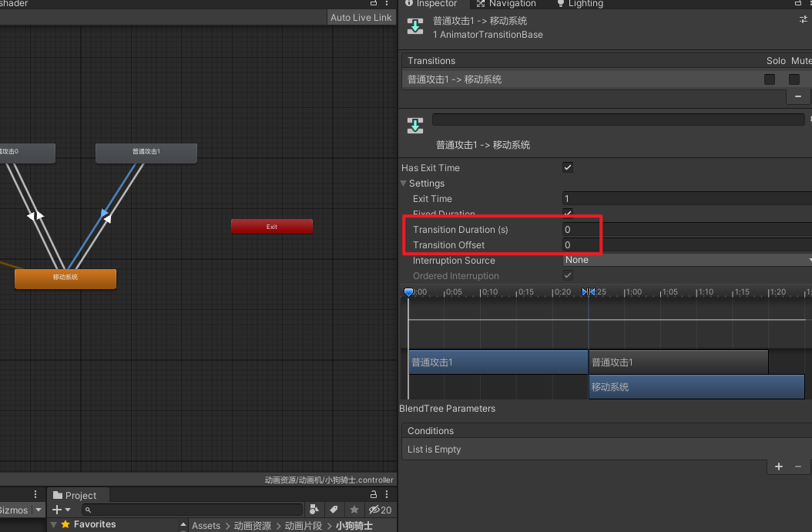812x532 pixels.
Task: Open kebab menu left of Project tab
Action: pos(35,495)
